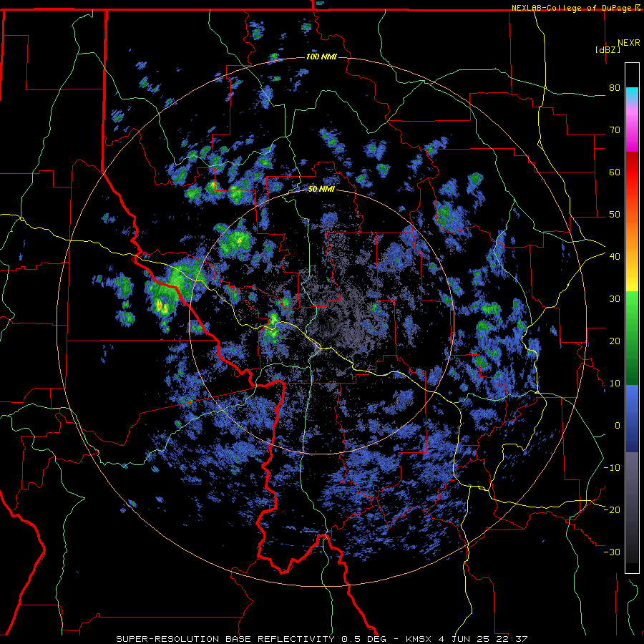Viewport: 644px width, 644px height.
Task: Click the KMSX station identifier in caption
Action: click(x=419, y=639)
